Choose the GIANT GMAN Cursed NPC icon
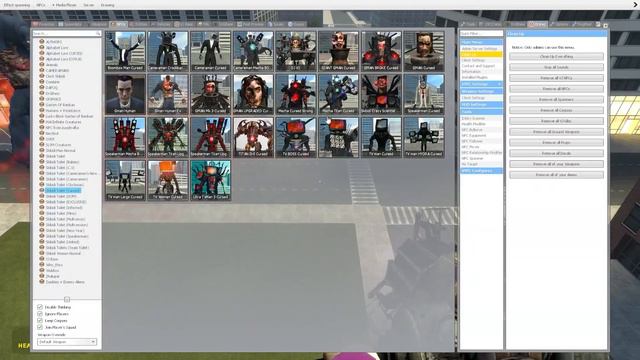The image size is (640, 360). tap(338, 51)
